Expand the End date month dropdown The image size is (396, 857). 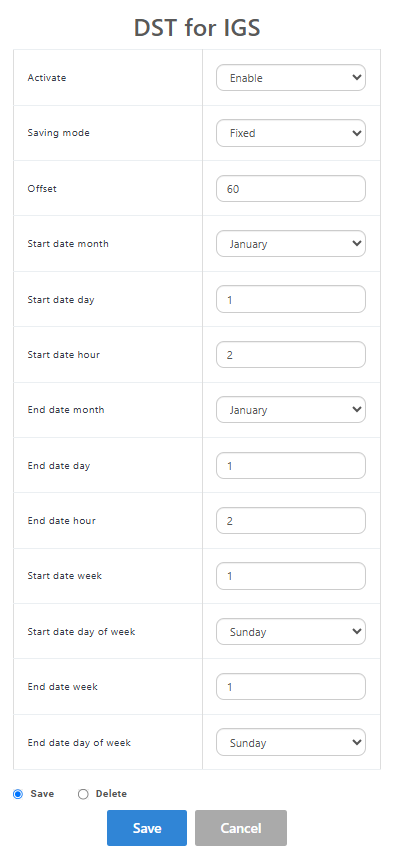291,410
